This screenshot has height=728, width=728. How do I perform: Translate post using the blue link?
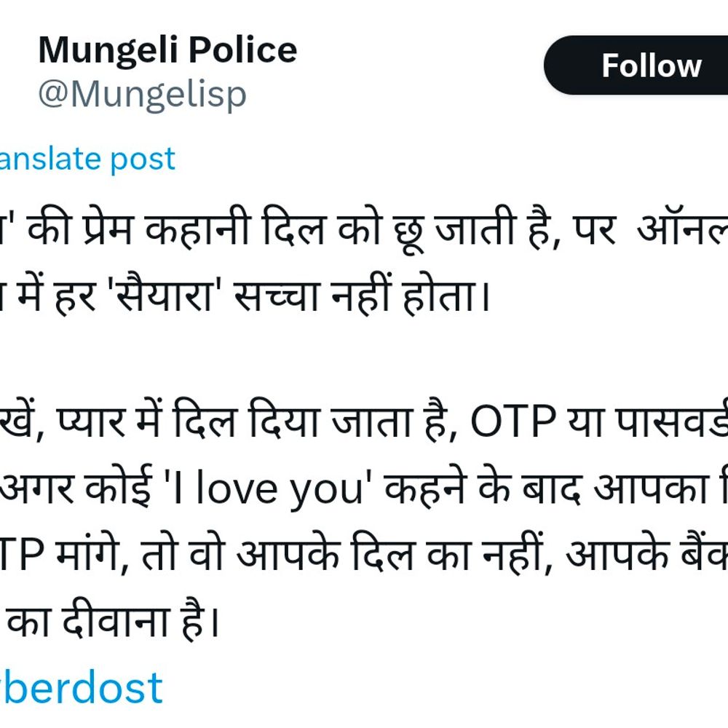tap(87, 159)
